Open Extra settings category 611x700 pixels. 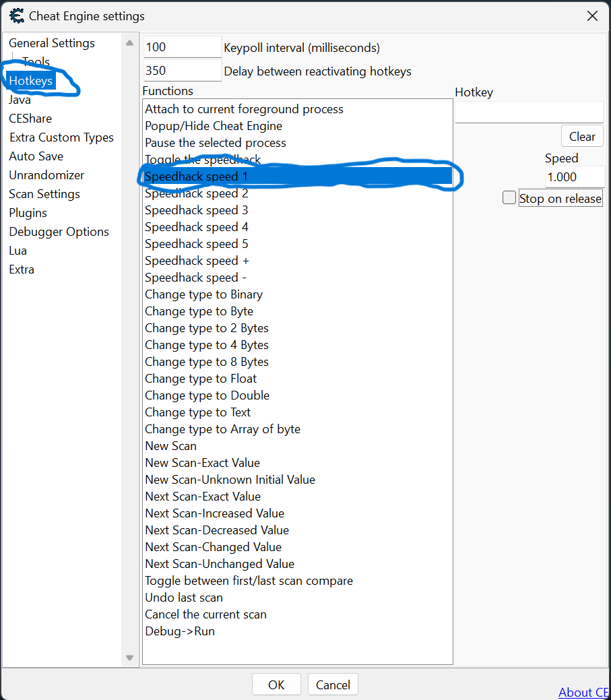pyautogui.click(x=22, y=269)
